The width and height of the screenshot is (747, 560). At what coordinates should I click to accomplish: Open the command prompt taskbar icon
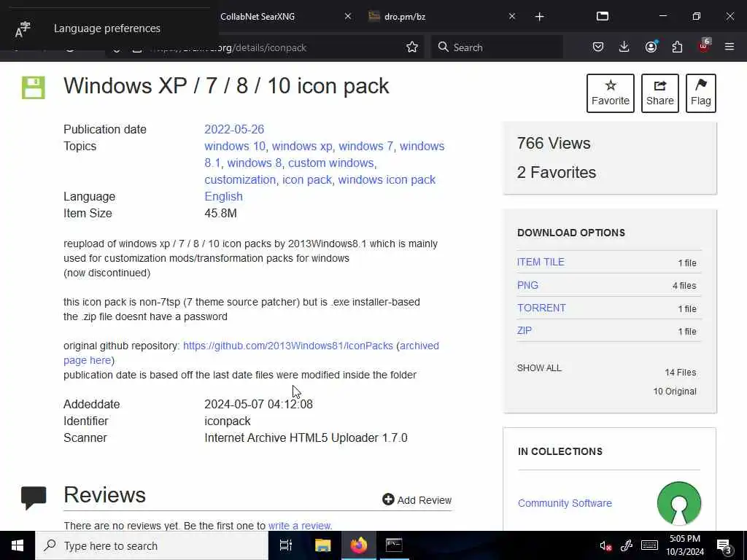(x=394, y=545)
